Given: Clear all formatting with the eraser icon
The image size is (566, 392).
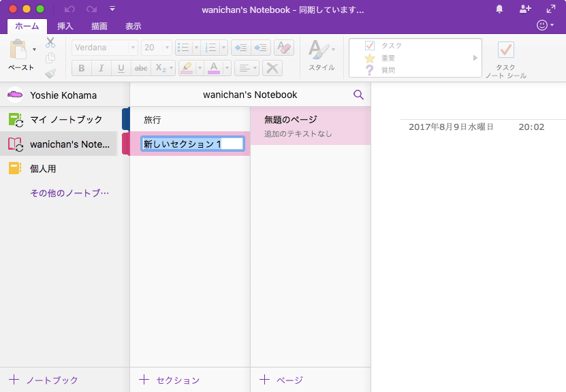Looking at the screenshot, I should click(284, 48).
